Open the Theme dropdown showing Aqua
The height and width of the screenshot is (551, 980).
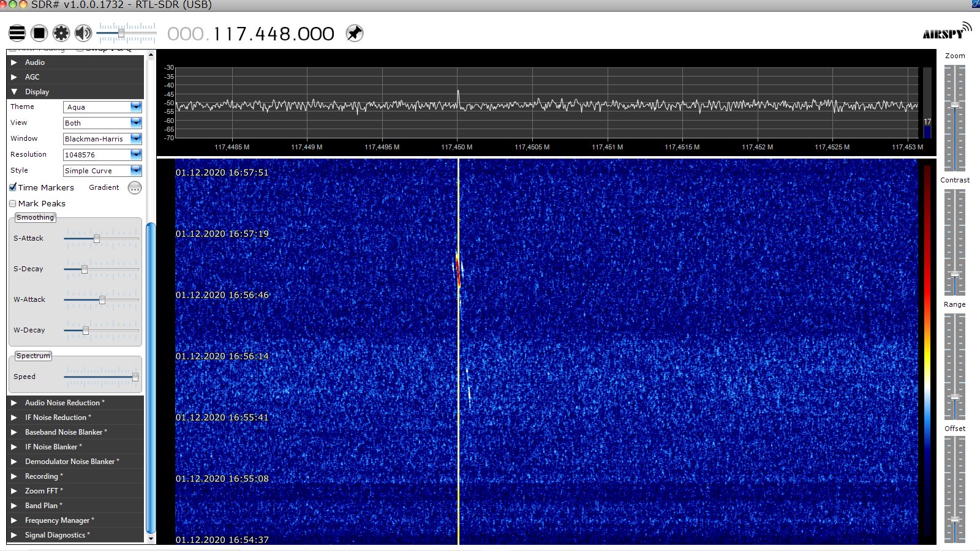[x=102, y=107]
